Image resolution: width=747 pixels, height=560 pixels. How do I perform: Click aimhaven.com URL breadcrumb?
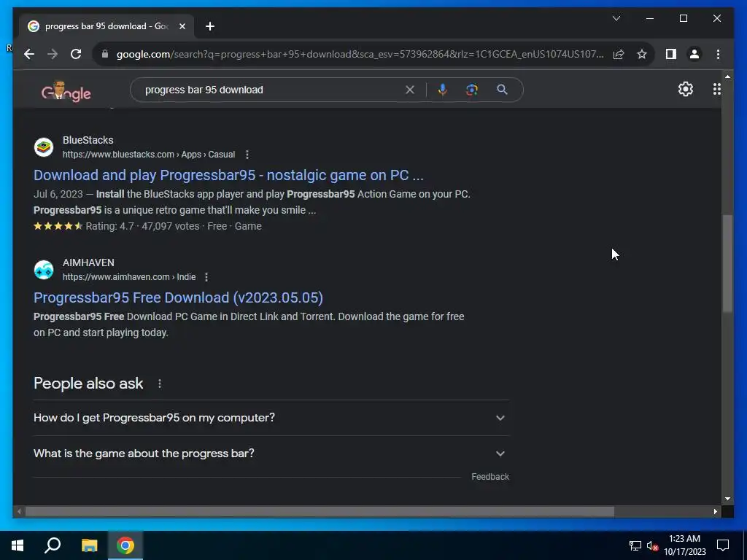tap(129, 277)
